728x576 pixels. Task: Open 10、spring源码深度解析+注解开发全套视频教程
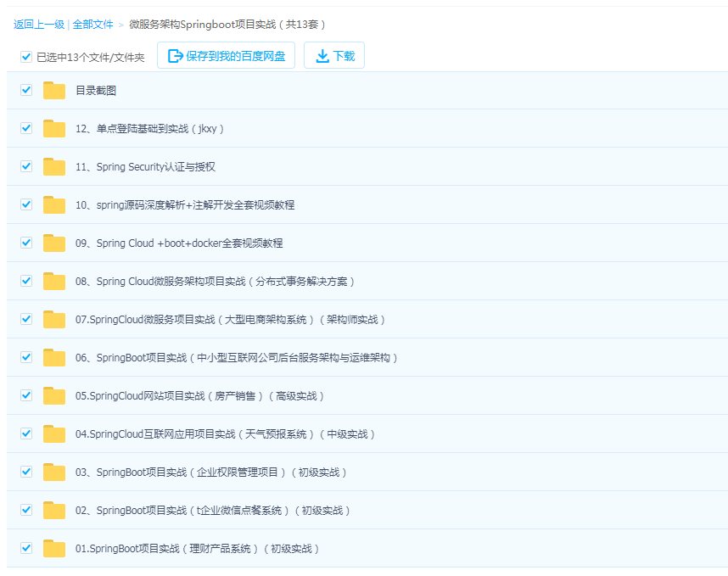pos(185,204)
